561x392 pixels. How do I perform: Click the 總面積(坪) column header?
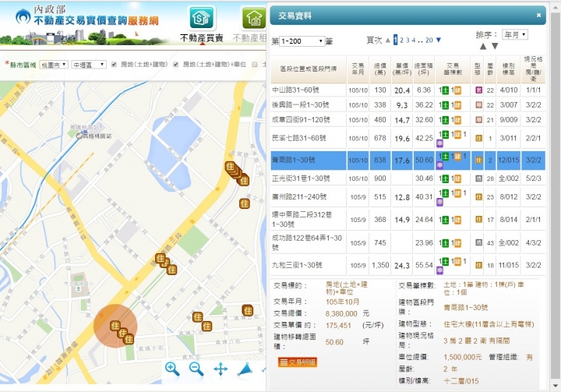click(424, 69)
